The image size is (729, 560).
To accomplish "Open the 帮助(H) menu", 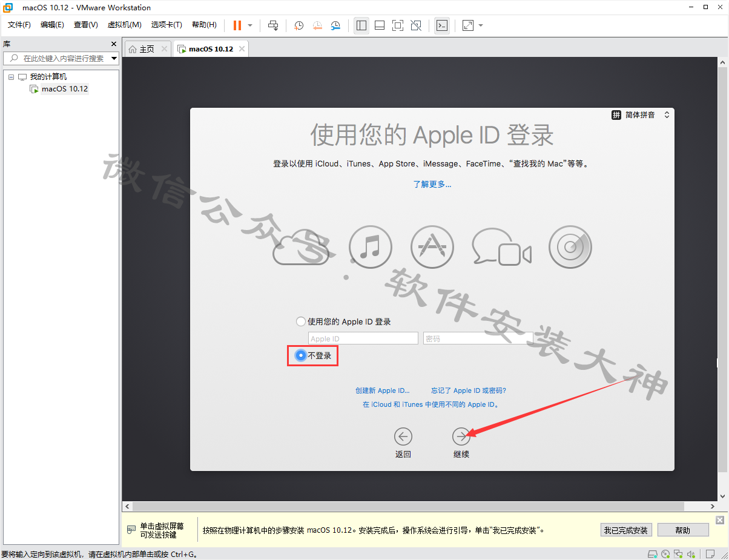I will [204, 25].
